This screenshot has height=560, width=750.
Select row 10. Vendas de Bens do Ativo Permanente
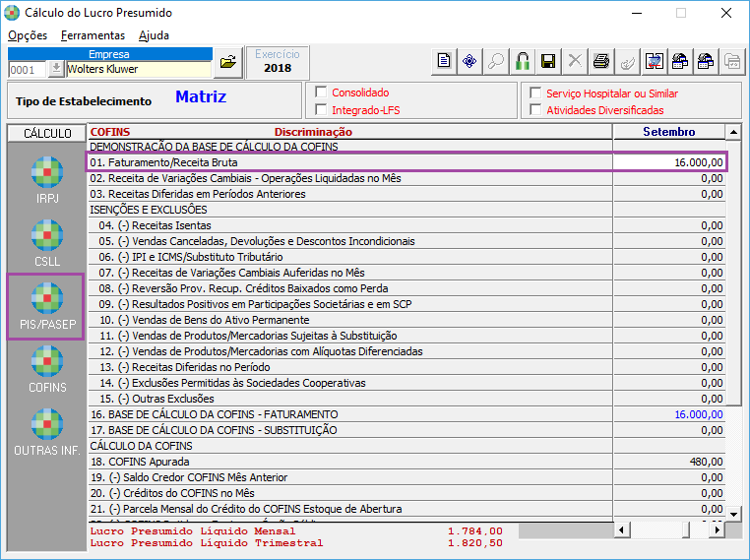coord(350,320)
